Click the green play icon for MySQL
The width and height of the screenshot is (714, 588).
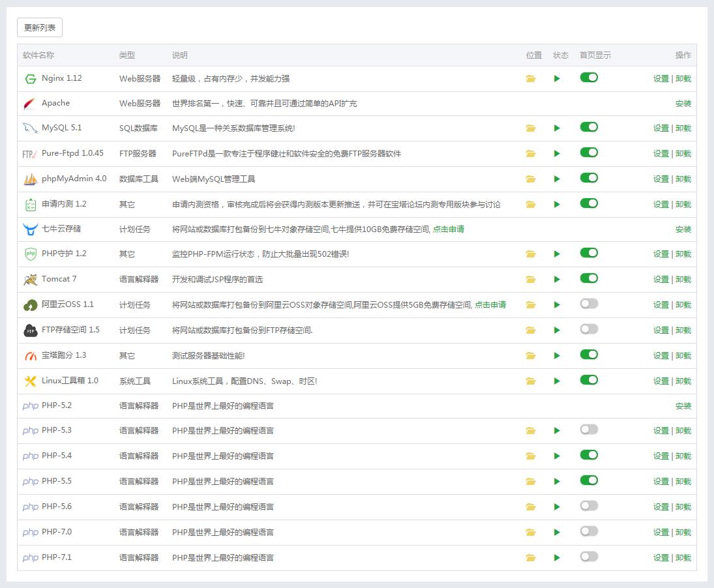[x=558, y=128]
